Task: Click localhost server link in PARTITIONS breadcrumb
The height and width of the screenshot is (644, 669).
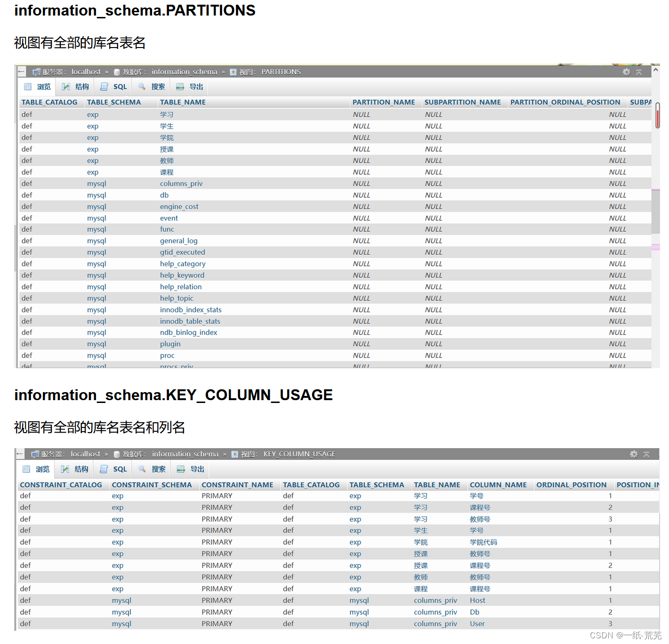Action: [x=86, y=72]
